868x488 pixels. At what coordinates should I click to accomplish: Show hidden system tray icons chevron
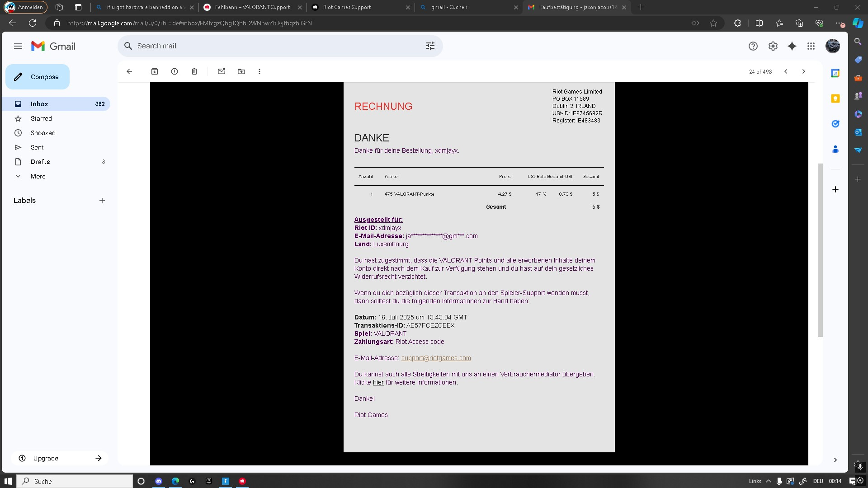(x=768, y=481)
